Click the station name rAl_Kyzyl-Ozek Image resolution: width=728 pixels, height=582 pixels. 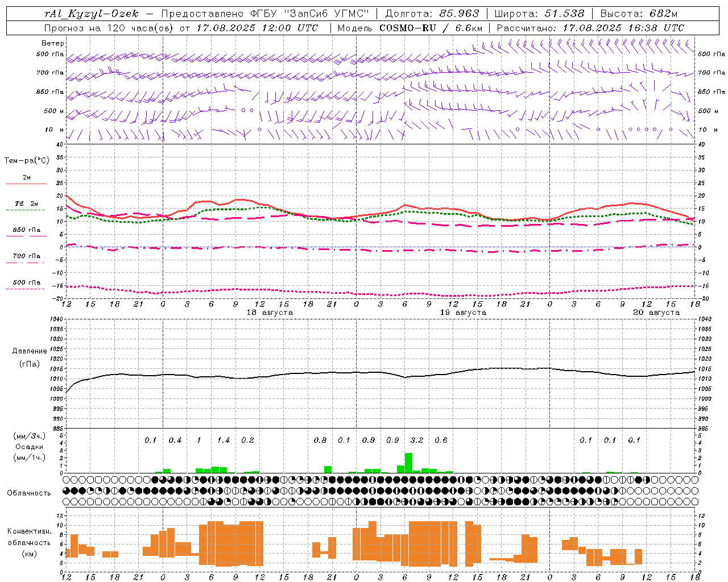pyautogui.click(x=91, y=14)
